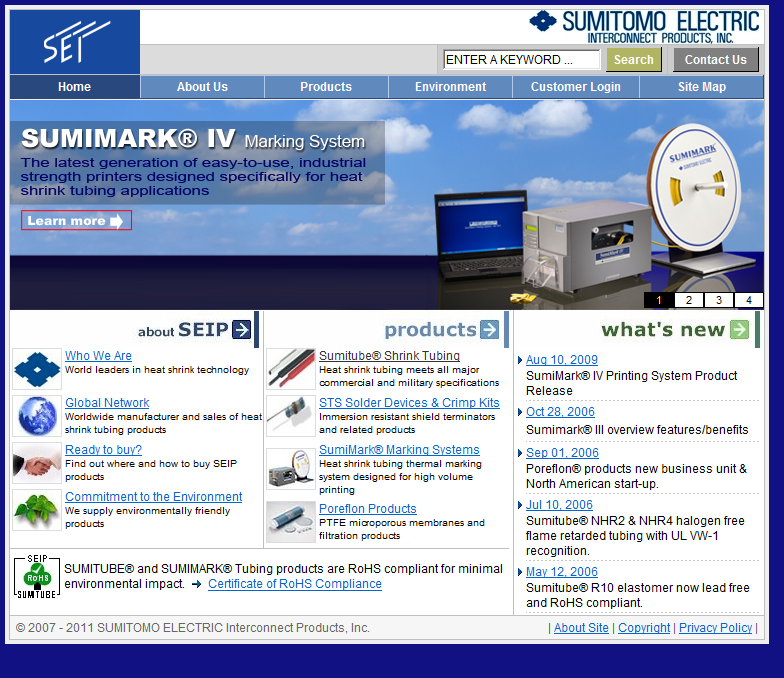
Task: Focus the ENTER A KEYWORD search field
Action: (x=522, y=60)
